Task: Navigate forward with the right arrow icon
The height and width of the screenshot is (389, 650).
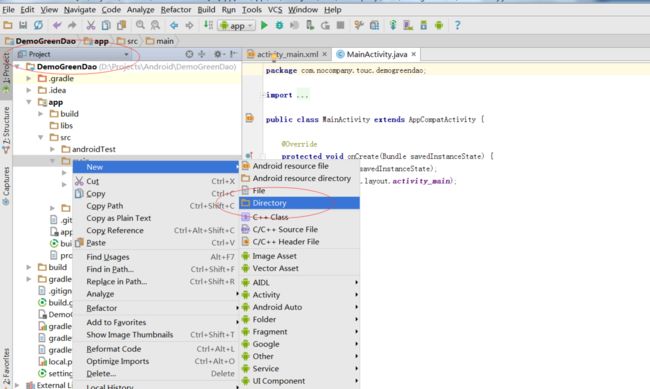Action: pos(189,25)
